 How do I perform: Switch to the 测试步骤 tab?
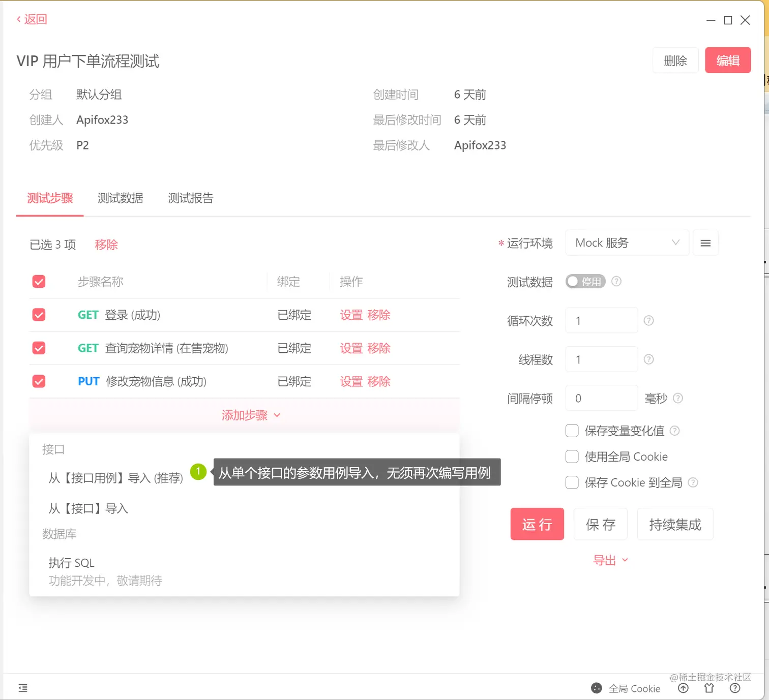click(x=50, y=198)
